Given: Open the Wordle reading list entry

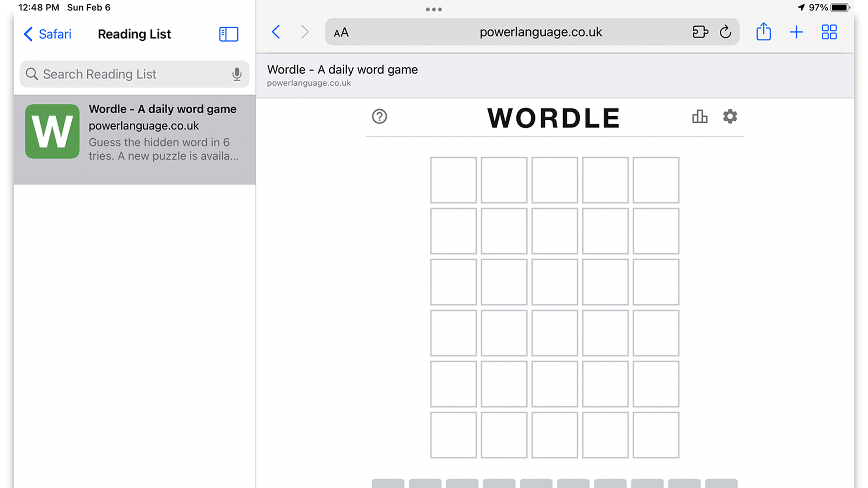Looking at the screenshot, I should (x=135, y=139).
